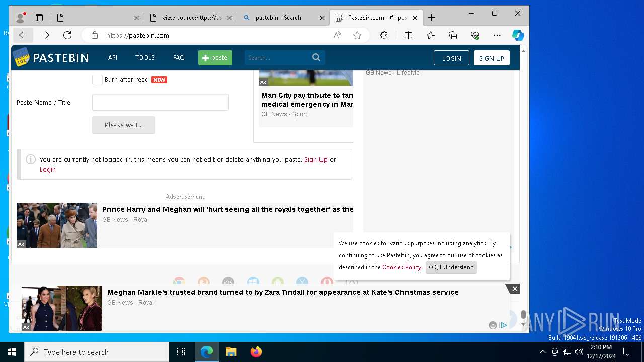
Task: Click the Please wait... button
Action: 124,125
